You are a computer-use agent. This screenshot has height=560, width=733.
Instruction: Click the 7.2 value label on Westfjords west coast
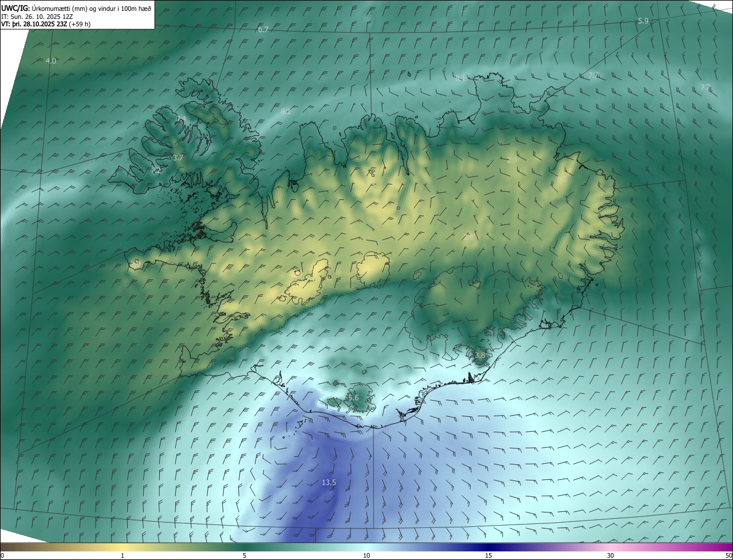tap(156, 170)
